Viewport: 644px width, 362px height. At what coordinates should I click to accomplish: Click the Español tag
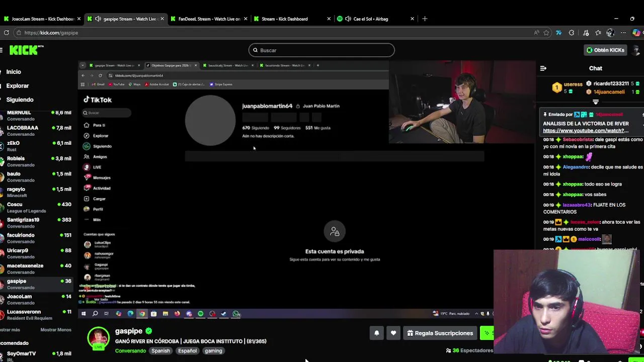pyautogui.click(x=187, y=351)
